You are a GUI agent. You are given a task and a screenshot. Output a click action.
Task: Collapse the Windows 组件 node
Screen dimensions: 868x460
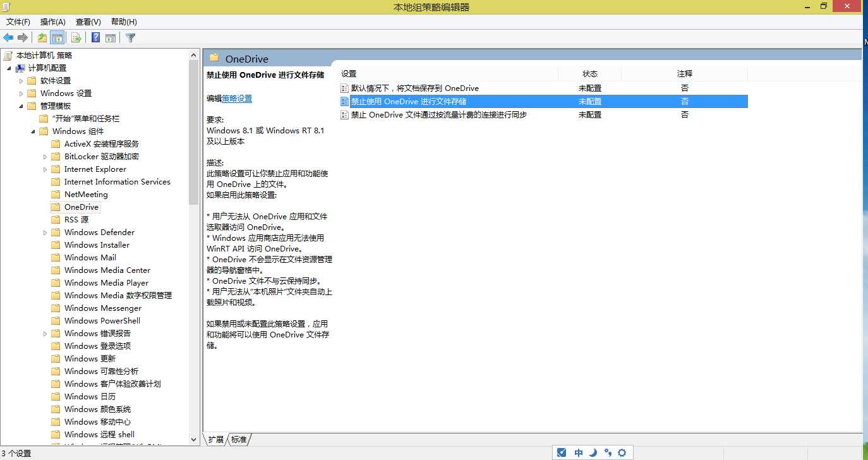click(33, 131)
